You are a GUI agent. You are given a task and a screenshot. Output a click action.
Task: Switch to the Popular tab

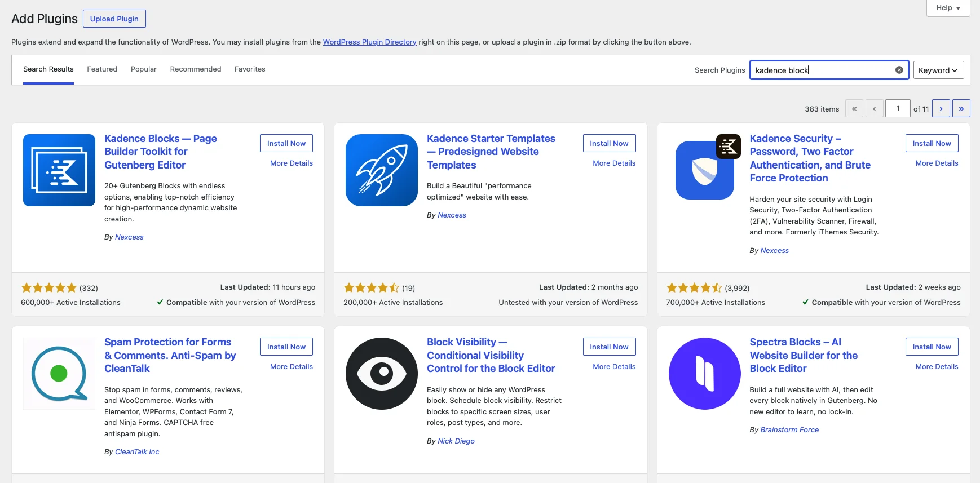pyautogui.click(x=144, y=69)
